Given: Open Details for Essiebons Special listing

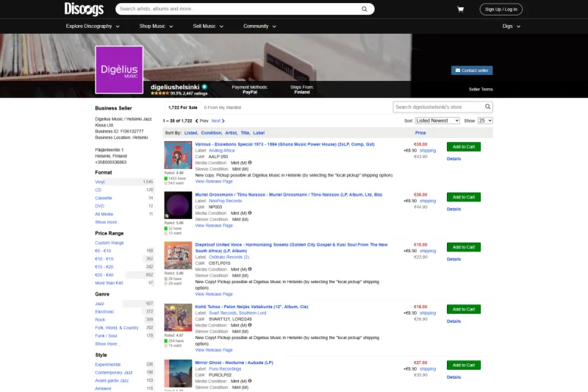Looking at the screenshot, I should 453,159.
